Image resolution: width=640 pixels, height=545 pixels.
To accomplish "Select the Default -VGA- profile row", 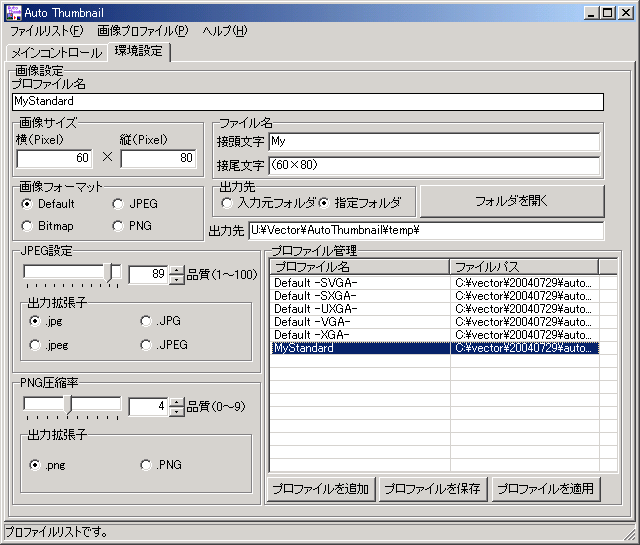I will coord(434,322).
